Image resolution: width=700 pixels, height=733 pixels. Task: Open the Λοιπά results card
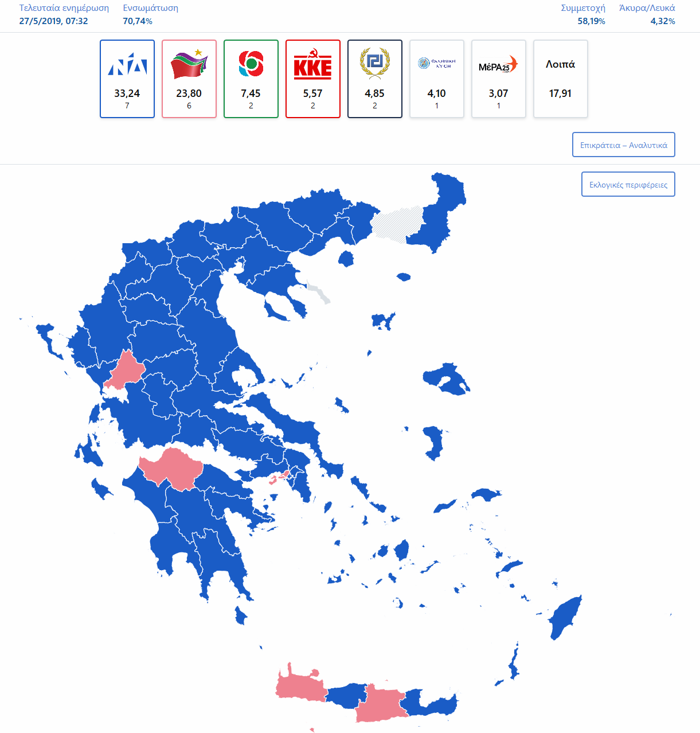tap(560, 79)
